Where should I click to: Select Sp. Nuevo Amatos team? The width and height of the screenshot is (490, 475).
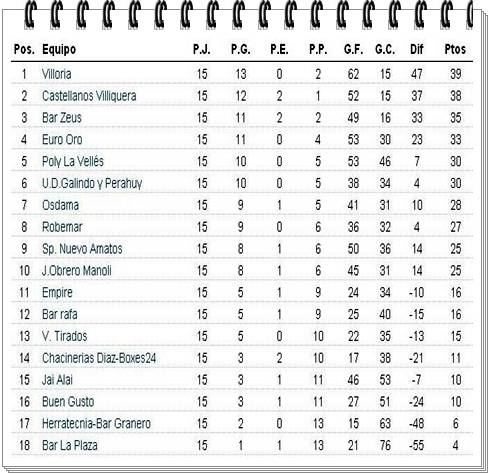82,249
